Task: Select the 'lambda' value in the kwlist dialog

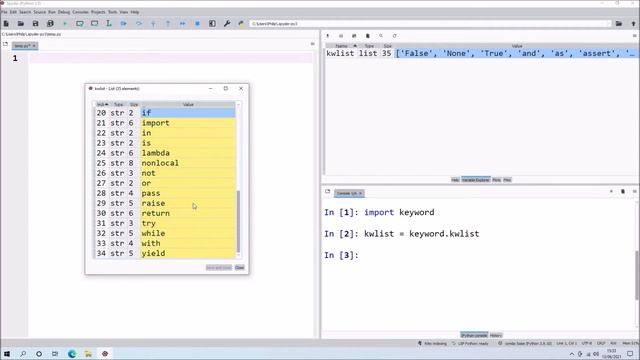Action: point(188,153)
